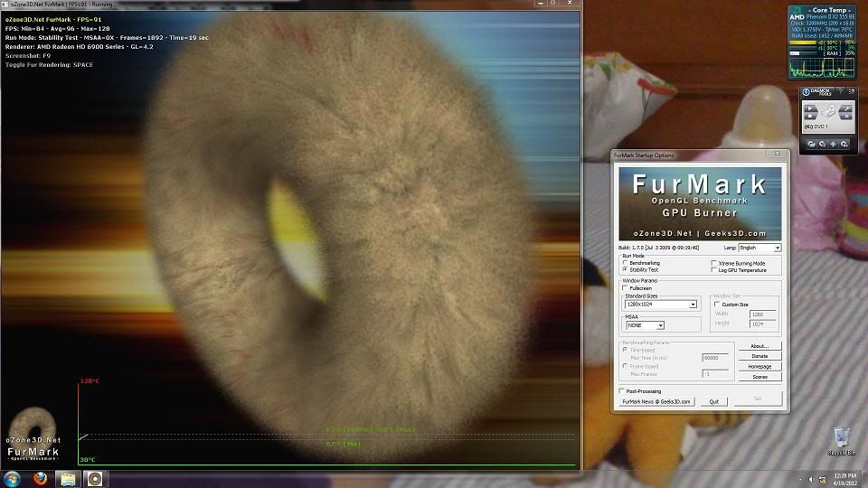Open the Windows Start menu orb

click(x=12, y=479)
